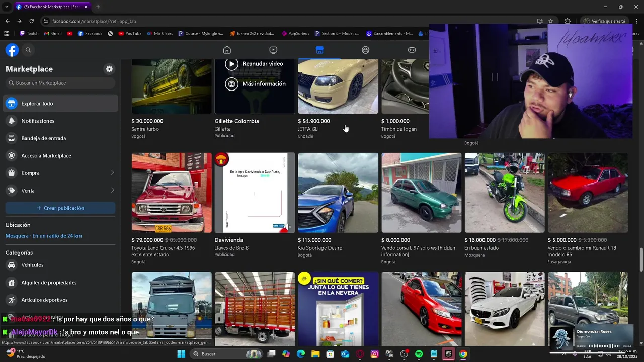
Task: Open Windows Start menu
Action: pos(181,354)
